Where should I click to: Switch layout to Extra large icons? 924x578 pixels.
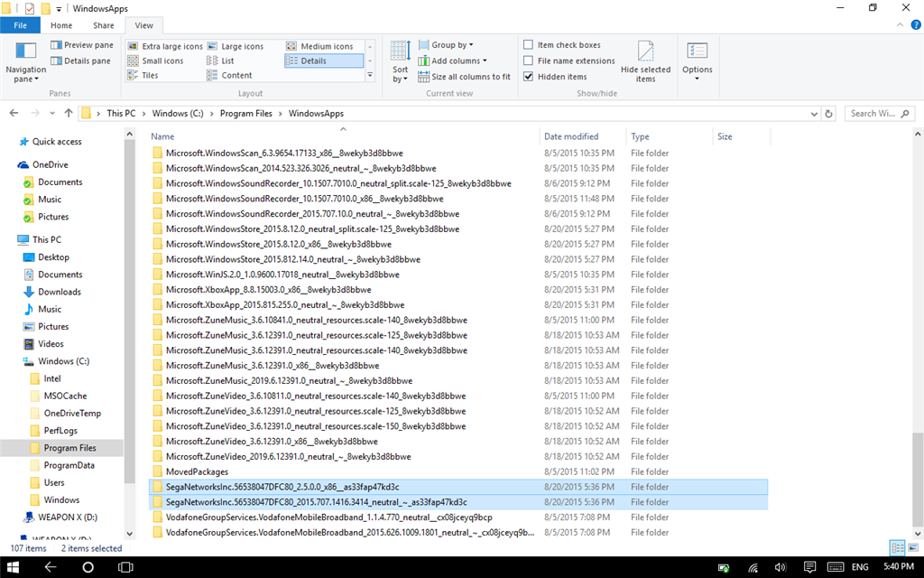pyautogui.click(x=166, y=46)
